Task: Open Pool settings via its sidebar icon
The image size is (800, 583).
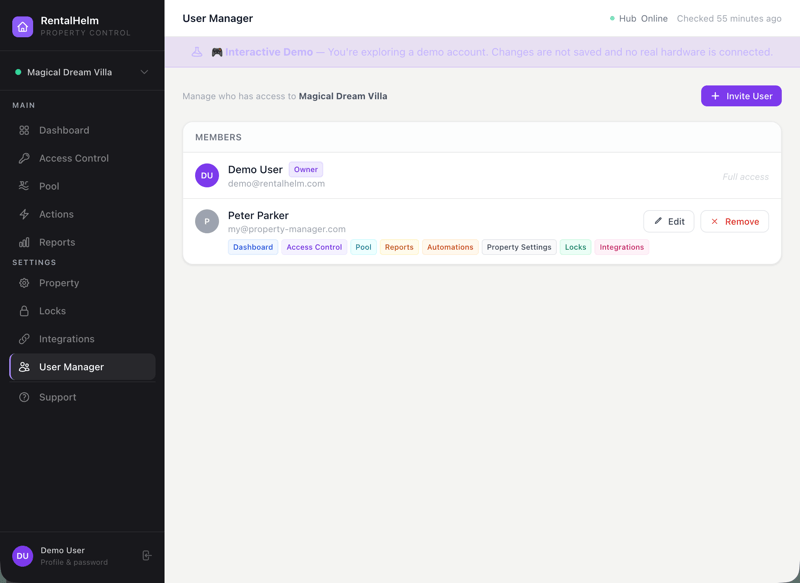Action: tap(22, 186)
